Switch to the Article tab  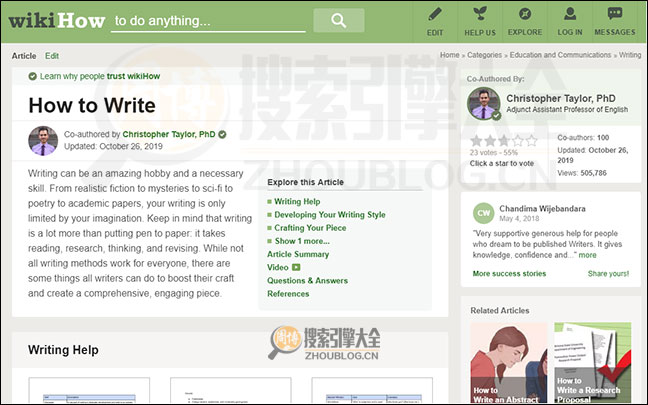(24, 56)
